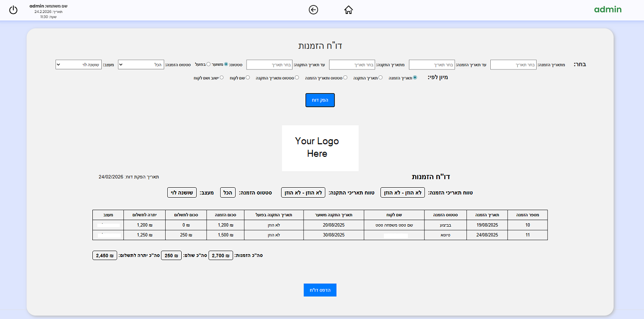
Task: Click the 'הדפס דו"ח' print button
Action: click(320, 290)
